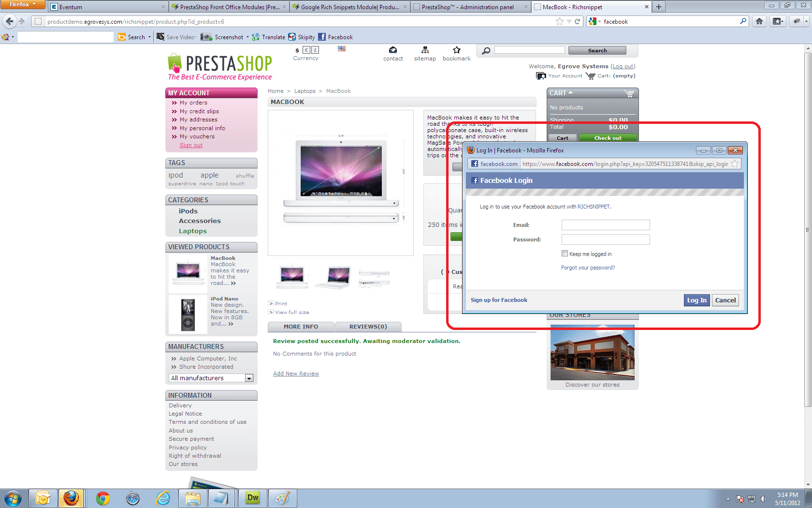Click the search magnifier in the Google search box
The width and height of the screenshot is (812, 508).
(743, 21)
